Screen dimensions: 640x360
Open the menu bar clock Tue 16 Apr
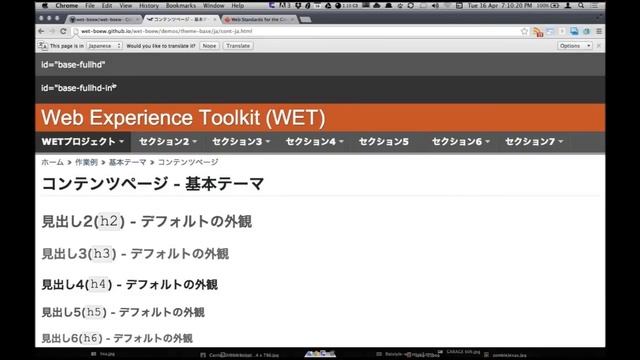coord(500,6)
